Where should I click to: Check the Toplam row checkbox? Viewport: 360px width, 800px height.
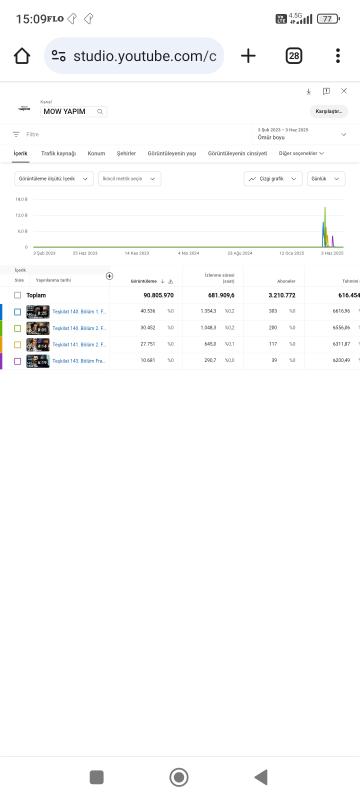tap(18, 295)
